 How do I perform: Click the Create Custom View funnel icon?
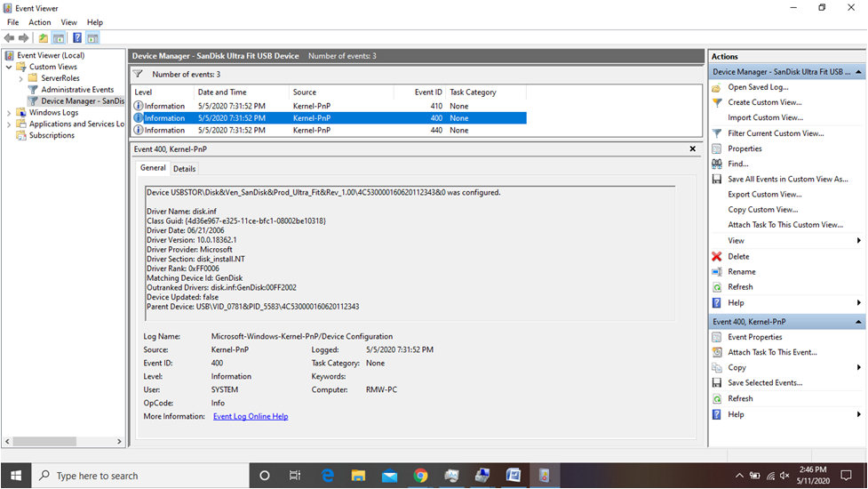717,102
